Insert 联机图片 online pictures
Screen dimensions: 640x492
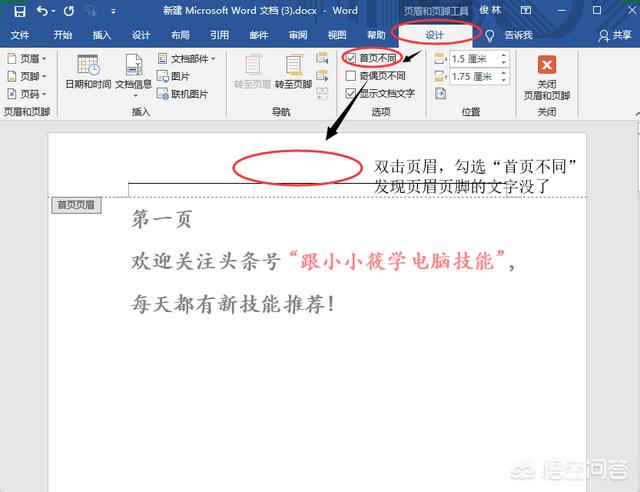click(x=182, y=94)
